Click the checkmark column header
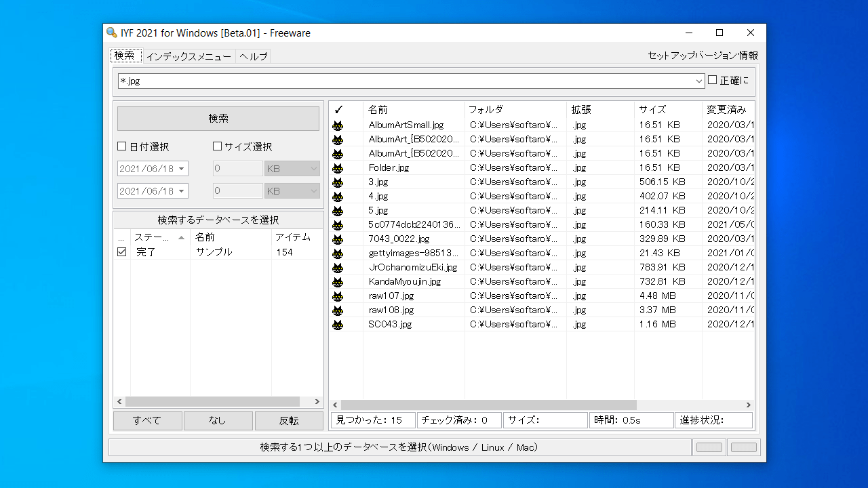Viewport: 868px width, 488px height. (347, 109)
